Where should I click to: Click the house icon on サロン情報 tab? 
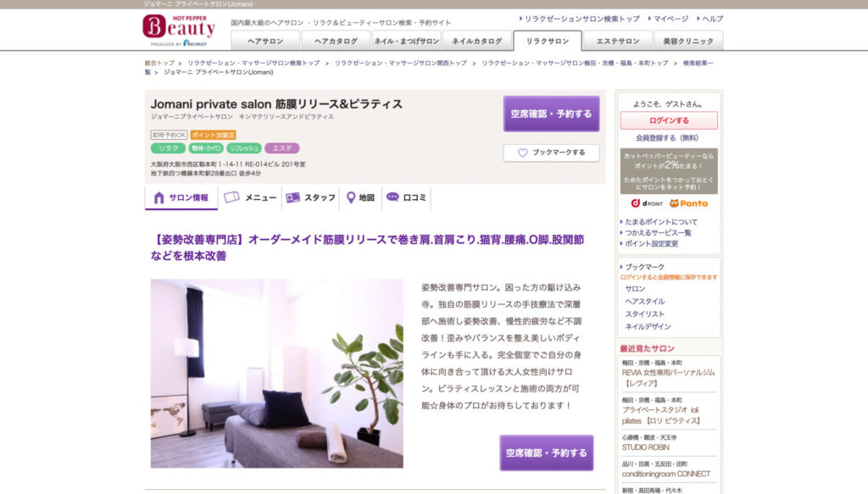coord(159,197)
